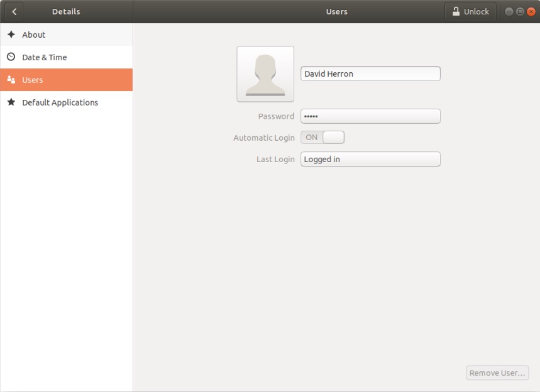Go back with the header arrow button
This screenshot has height=392, width=540.
pyautogui.click(x=14, y=12)
